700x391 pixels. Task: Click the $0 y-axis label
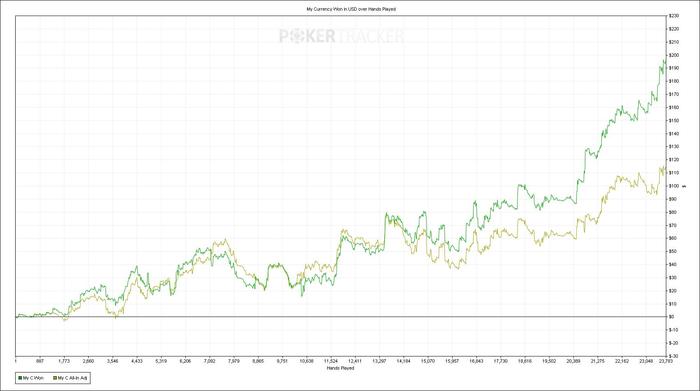coord(671,316)
